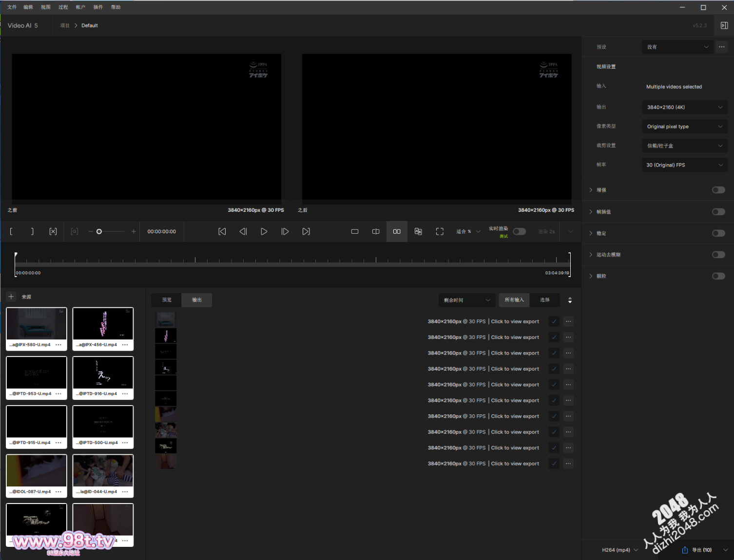Enable the 帧插值 frame interpolation switch
This screenshot has height=560, width=734.
[x=718, y=212]
